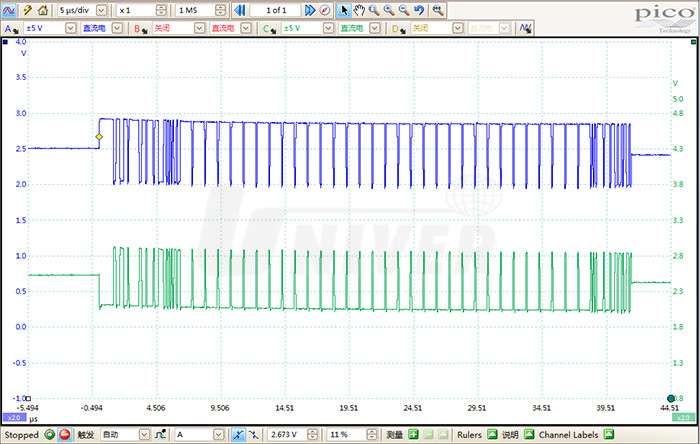Click the 触发 trigger button
The height and width of the screenshot is (444, 700).
(87, 435)
